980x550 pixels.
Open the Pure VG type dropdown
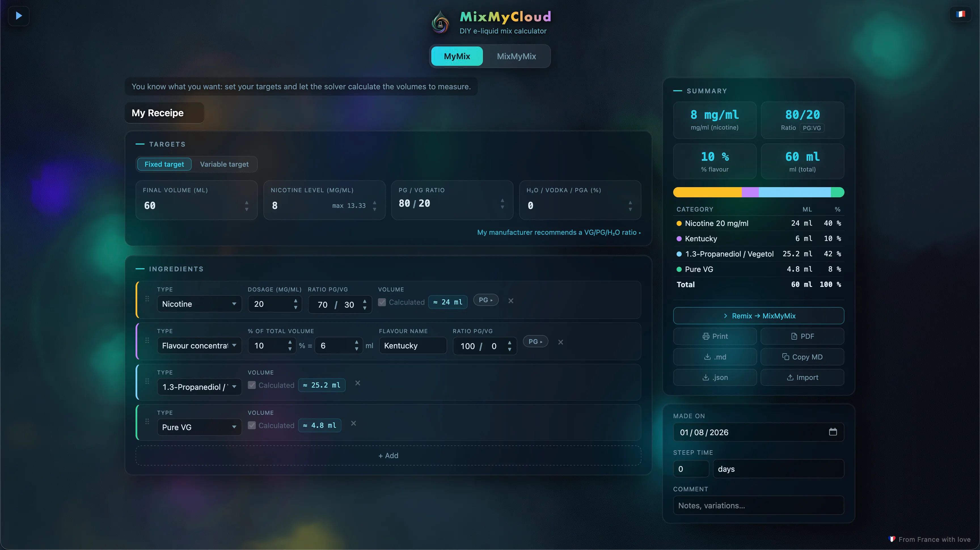point(199,428)
